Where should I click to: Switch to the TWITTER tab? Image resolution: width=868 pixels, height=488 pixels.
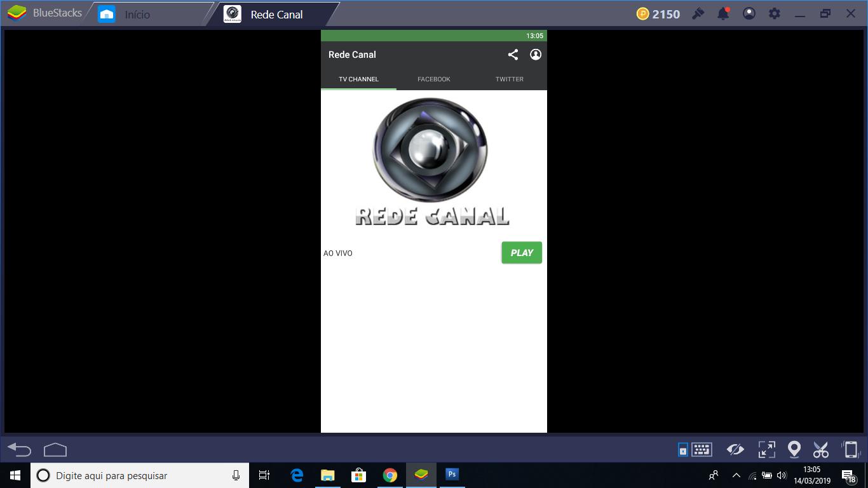[510, 79]
